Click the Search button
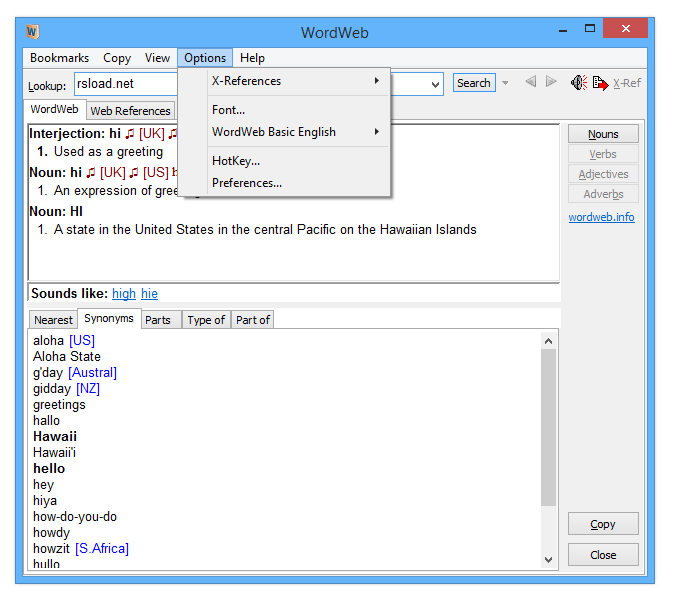The image size is (674, 611). 474,83
